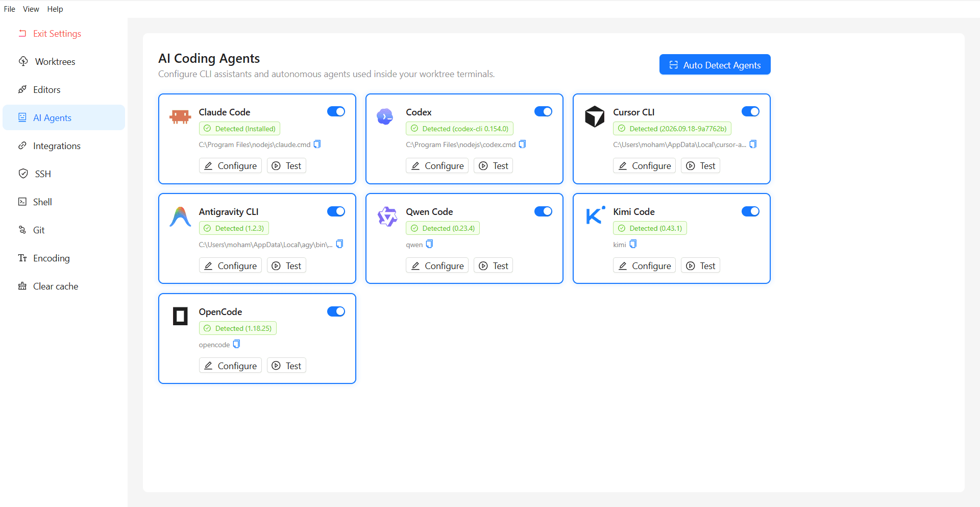Copy the Codex executable path icon
This screenshot has width=980, height=507.
(522, 144)
